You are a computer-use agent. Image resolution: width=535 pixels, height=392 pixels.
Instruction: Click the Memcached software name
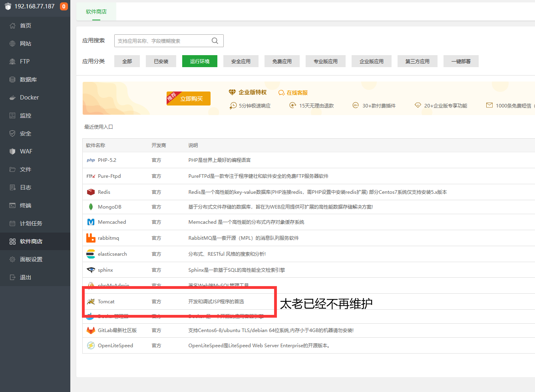pos(112,222)
